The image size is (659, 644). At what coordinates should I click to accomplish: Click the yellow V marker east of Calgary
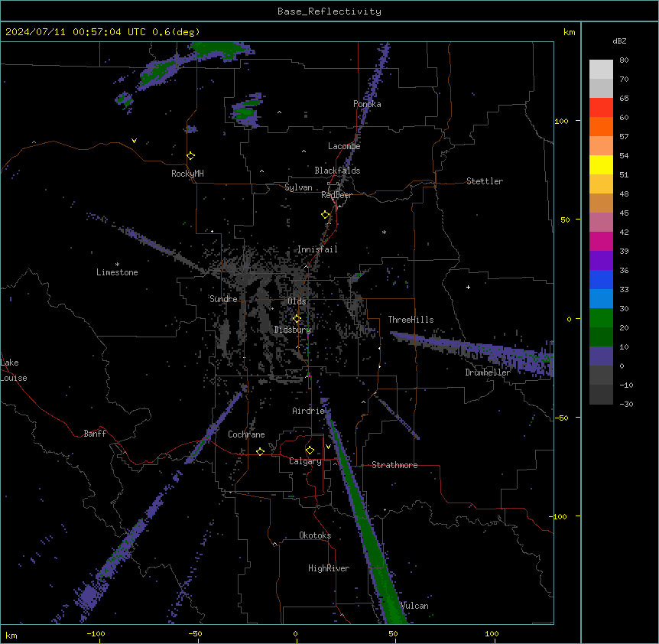point(328,447)
